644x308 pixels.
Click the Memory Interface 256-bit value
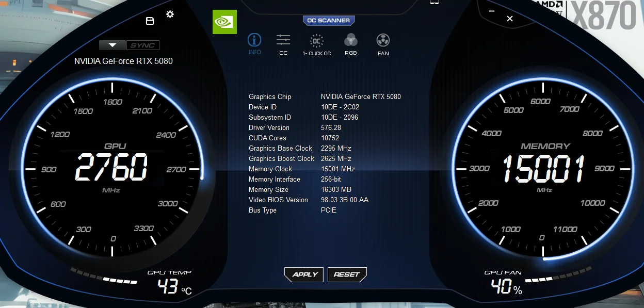tap(331, 179)
